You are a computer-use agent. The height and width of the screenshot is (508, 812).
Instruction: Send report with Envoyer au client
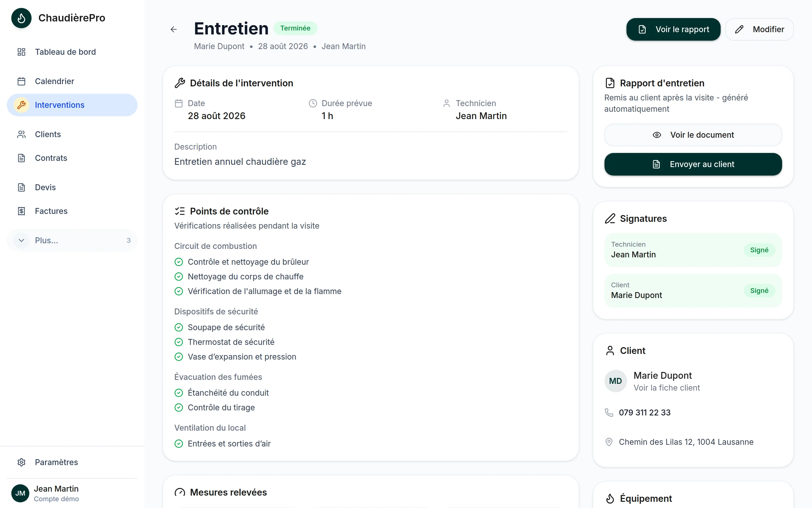[x=693, y=164]
